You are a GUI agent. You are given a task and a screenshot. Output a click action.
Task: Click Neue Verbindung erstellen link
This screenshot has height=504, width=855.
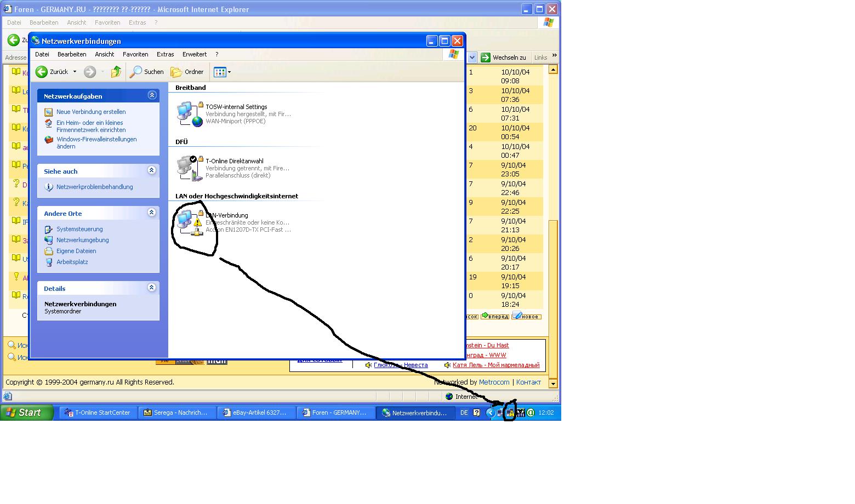tap(91, 112)
